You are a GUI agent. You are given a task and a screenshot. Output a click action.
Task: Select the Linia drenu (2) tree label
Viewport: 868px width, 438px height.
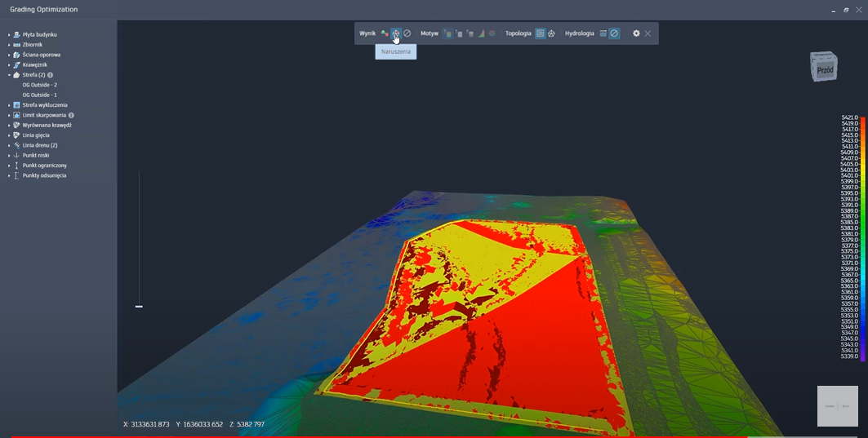pos(40,145)
